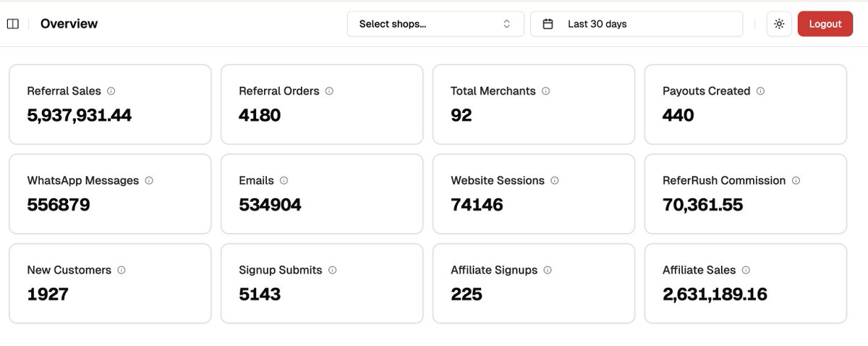Click the info icon beside Referral Sales
Viewport: 868px width, 346px height.
pyautogui.click(x=111, y=91)
